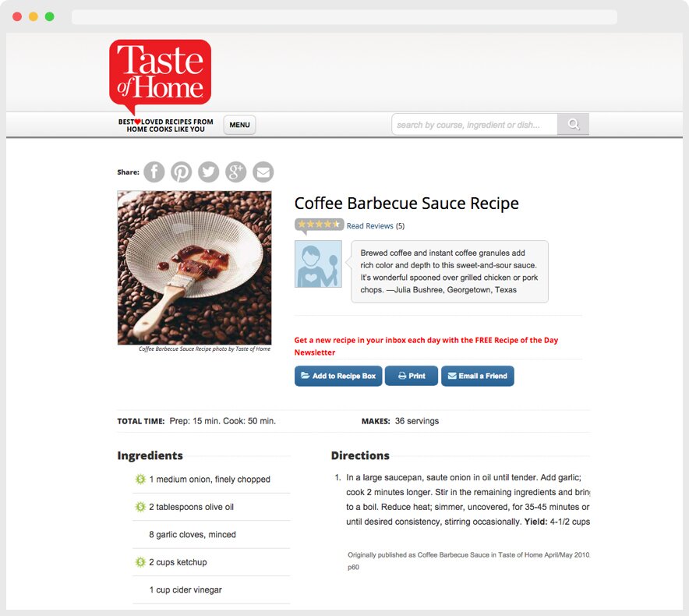Click the recipe author avatar image

[318, 264]
